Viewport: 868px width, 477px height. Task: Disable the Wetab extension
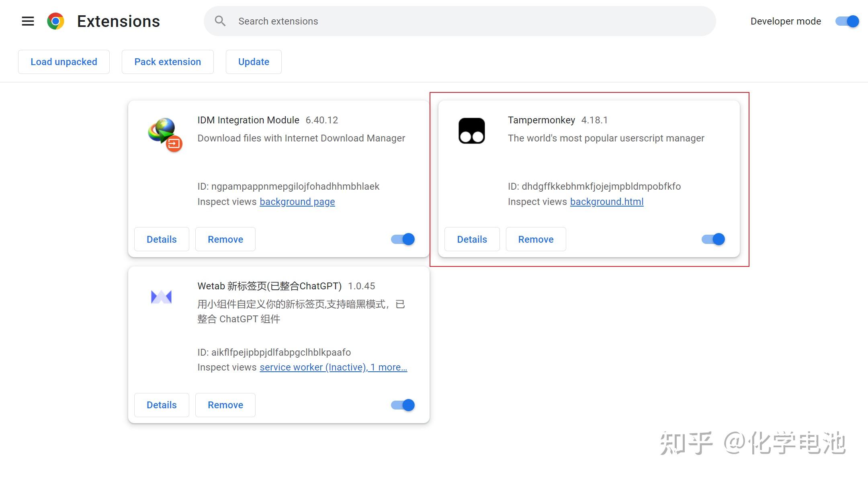[x=403, y=405]
